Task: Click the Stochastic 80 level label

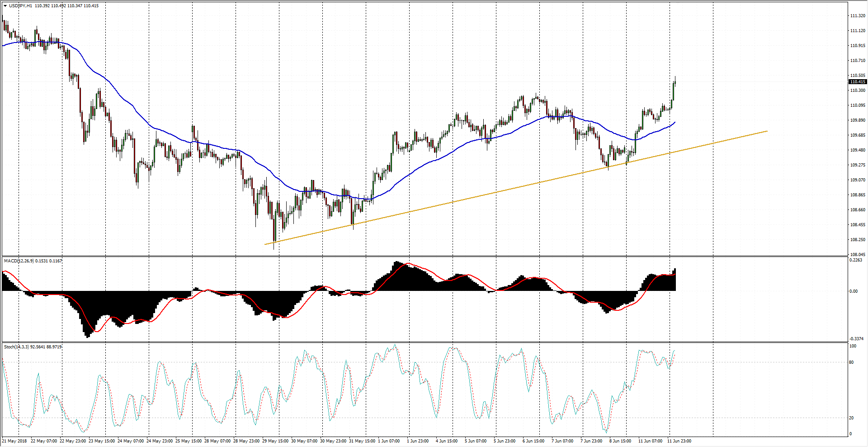Action: click(x=852, y=362)
